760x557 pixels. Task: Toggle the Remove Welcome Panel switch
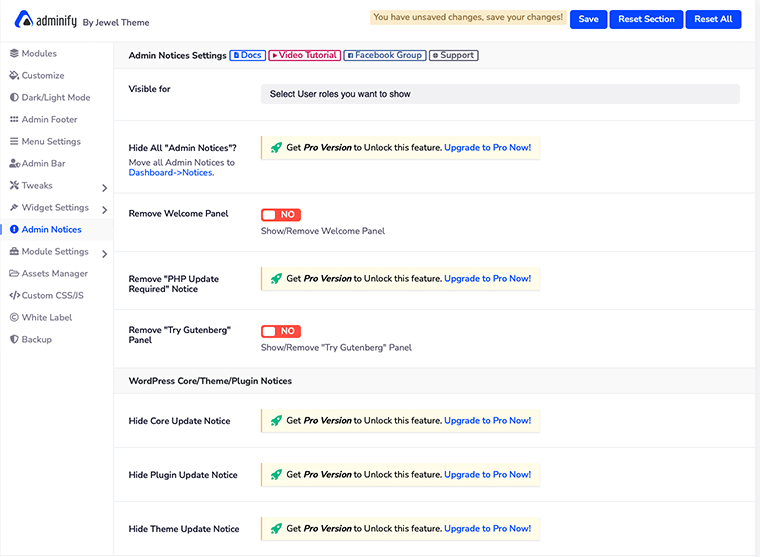tap(281, 215)
